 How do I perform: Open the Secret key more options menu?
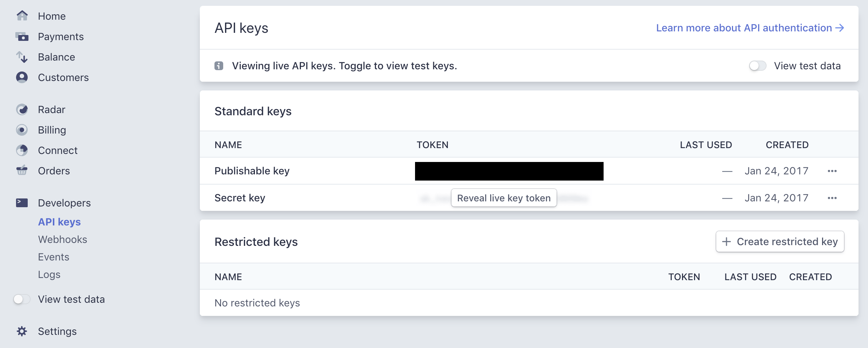click(x=832, y=198)
